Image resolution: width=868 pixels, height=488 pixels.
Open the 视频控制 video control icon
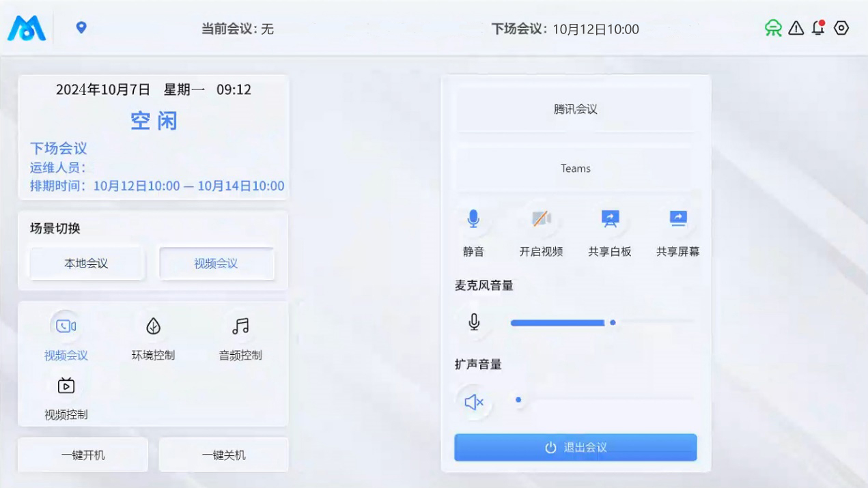(66, 386)
